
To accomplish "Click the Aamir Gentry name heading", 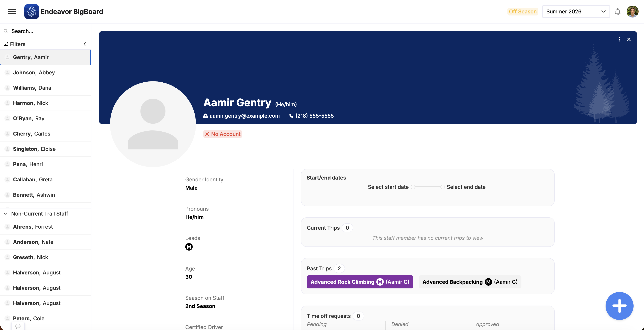I will coord(237,102).
